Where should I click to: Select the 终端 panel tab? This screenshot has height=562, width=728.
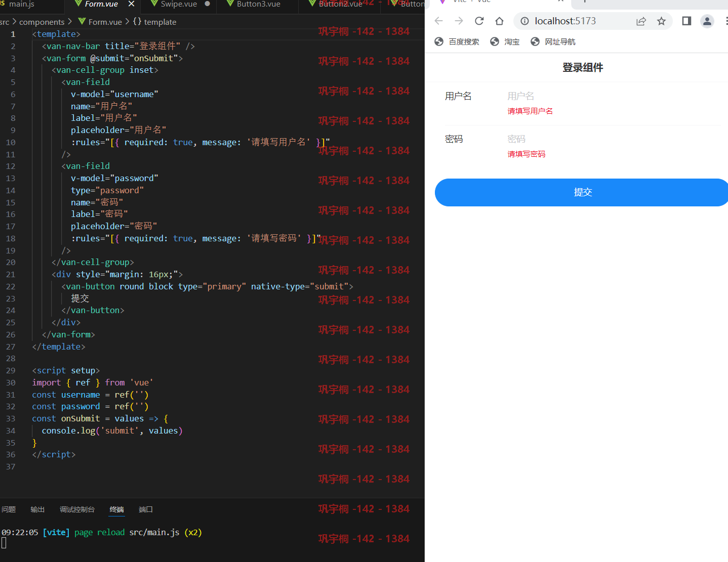pyautogui.click(x=117, y=509)
